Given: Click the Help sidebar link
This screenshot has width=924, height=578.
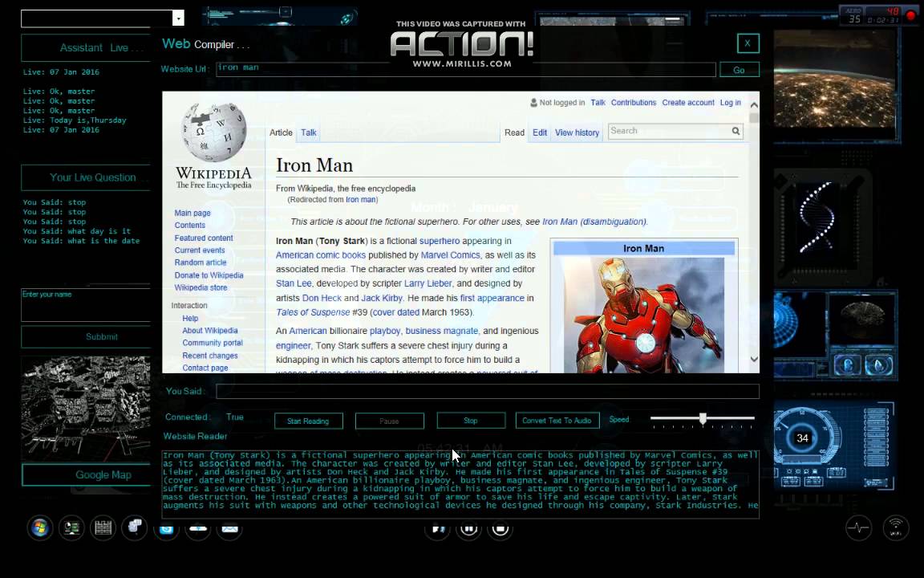Looking at the screenshot, I should tap(190, 319).
